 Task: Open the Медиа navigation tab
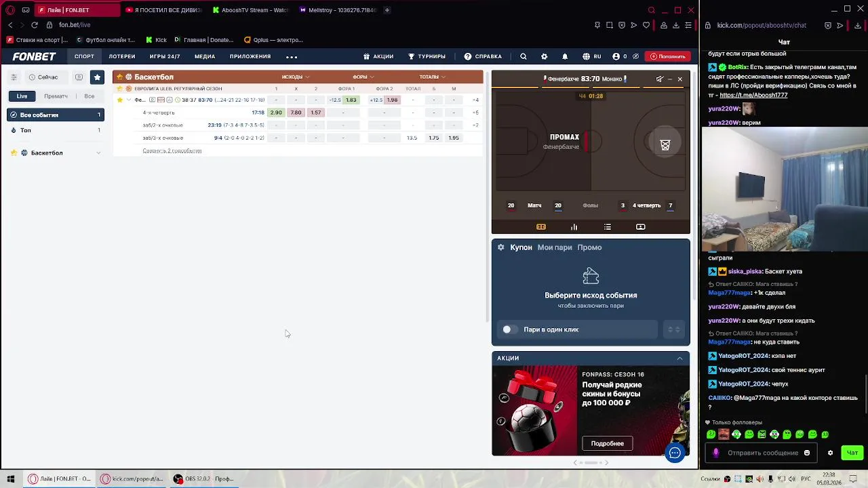(205, 57)
